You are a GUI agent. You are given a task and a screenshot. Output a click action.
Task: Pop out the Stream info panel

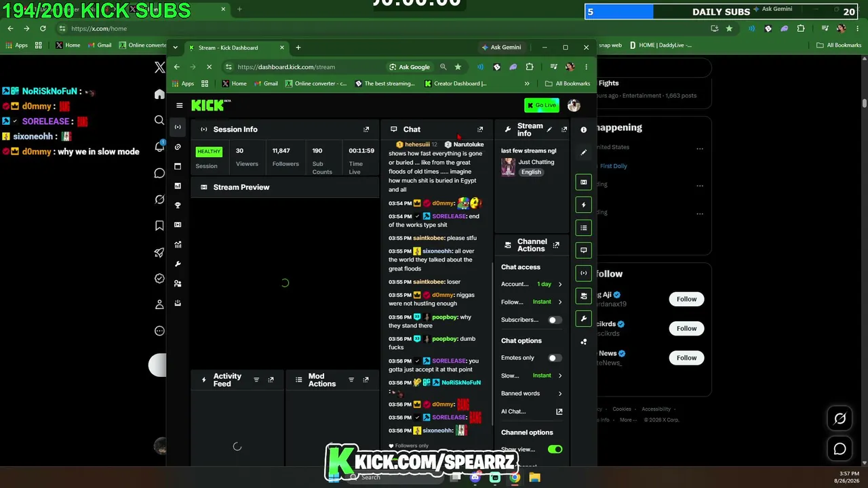coord(564,129)
